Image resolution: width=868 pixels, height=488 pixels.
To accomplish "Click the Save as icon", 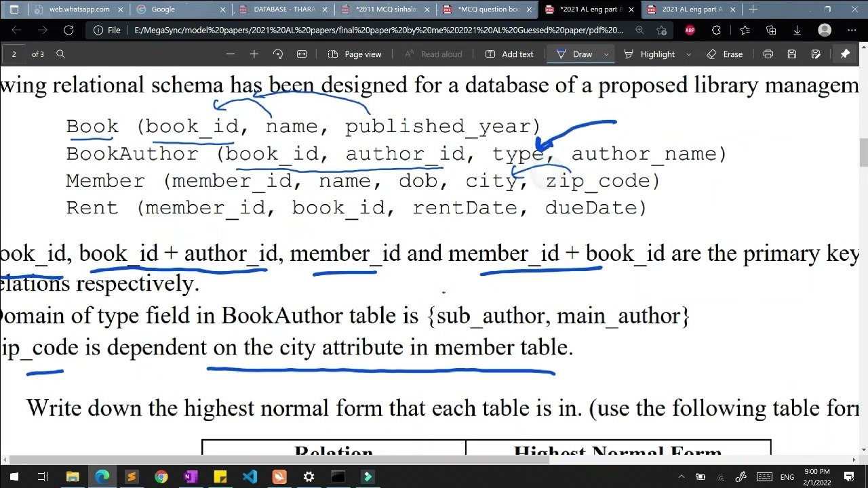I will pos(816,54).
